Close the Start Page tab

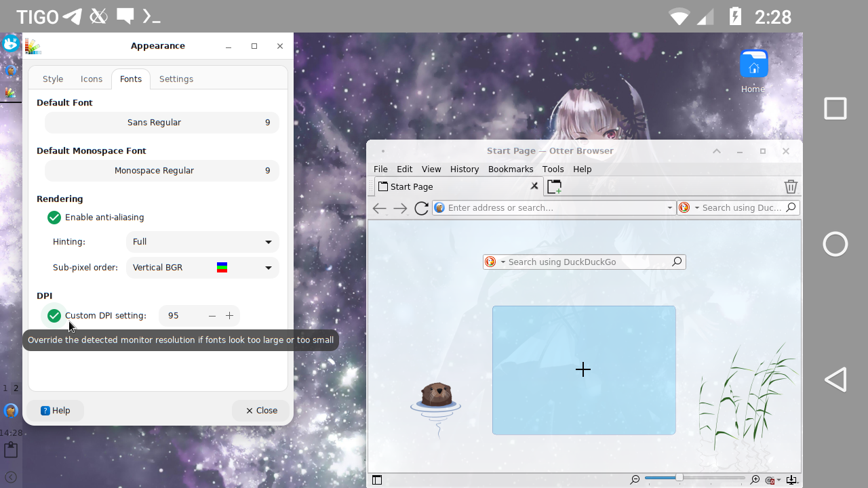[534, 186]
